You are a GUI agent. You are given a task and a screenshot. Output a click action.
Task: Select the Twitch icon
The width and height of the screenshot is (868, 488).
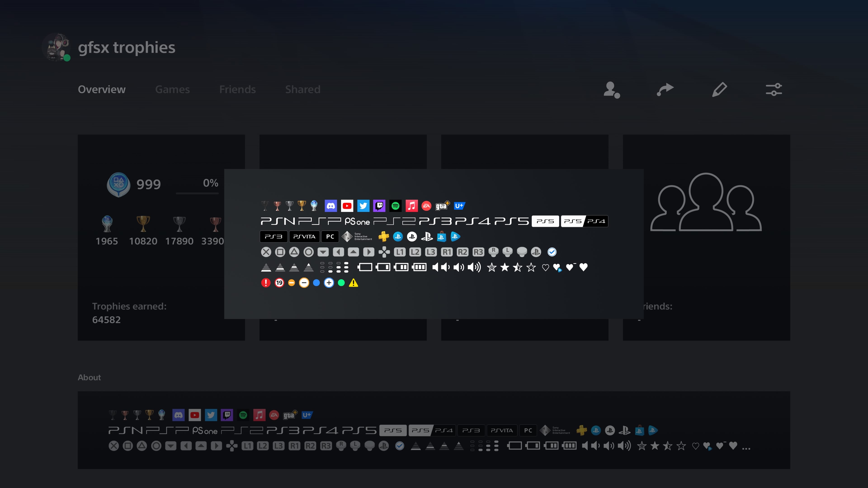click(x=380, y=205)
